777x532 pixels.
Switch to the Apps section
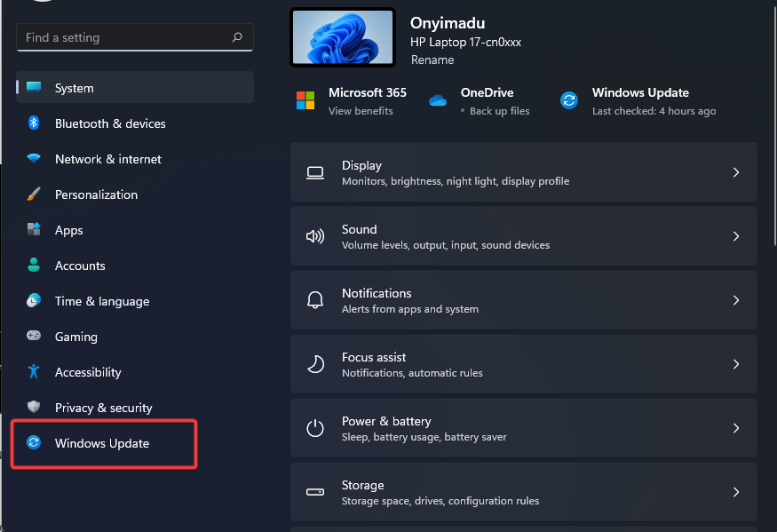point(135,229)
